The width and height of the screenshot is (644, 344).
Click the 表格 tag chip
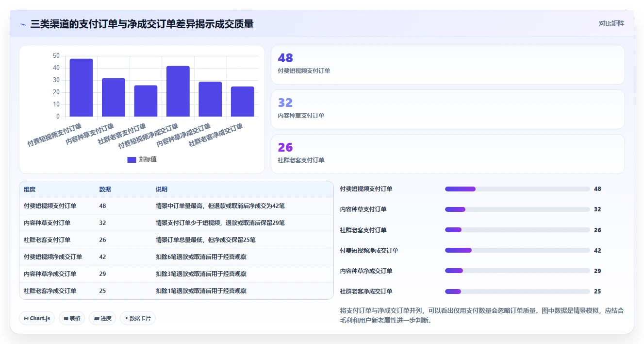pos(72,318)
